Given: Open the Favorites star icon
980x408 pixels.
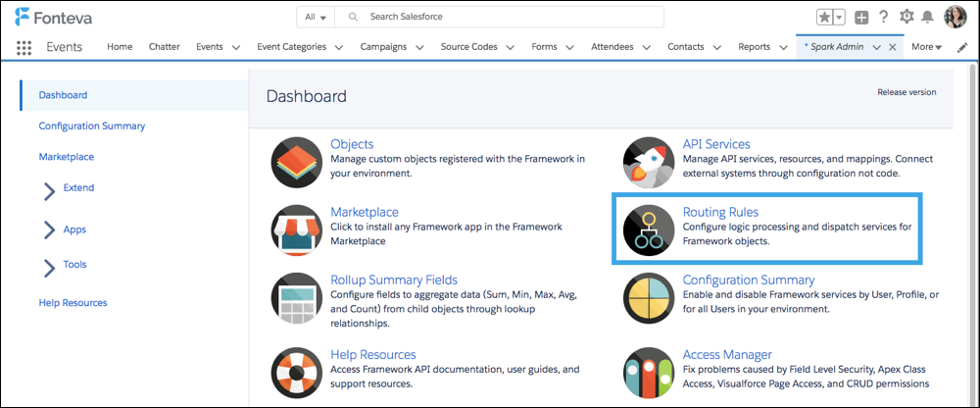Looking at the screenshot, I should (x=825, y=18).
